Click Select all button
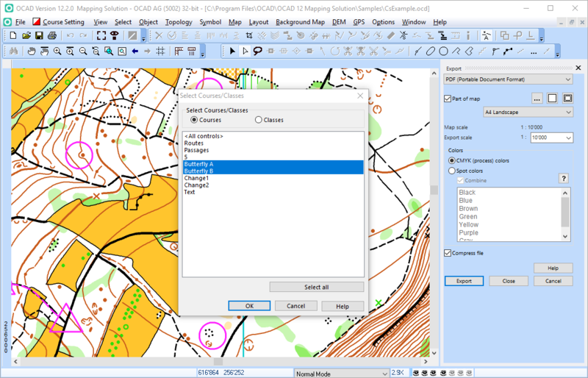This screenshot has width=588, height=378. pyautogui.click(x=317, y=287)
